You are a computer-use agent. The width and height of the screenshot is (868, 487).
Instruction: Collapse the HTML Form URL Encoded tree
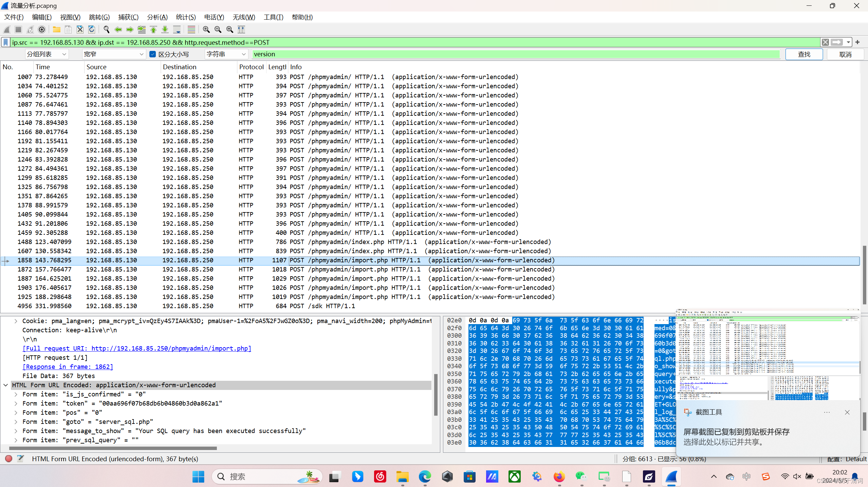(6, 385)
